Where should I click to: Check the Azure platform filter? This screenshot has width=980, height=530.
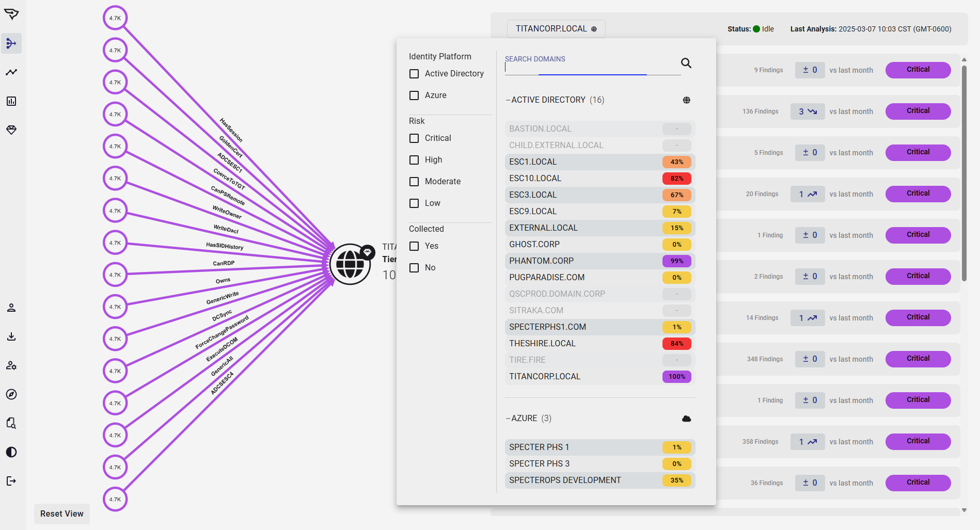pos(414,95)
